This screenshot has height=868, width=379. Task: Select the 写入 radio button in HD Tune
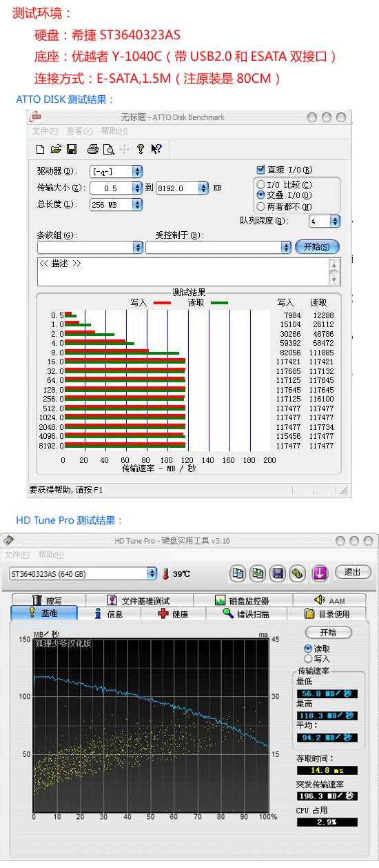[308, 659]
